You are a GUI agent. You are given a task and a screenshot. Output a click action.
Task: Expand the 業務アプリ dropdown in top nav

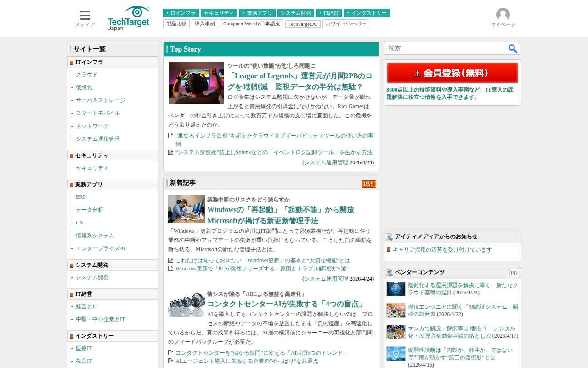[257, 13]
